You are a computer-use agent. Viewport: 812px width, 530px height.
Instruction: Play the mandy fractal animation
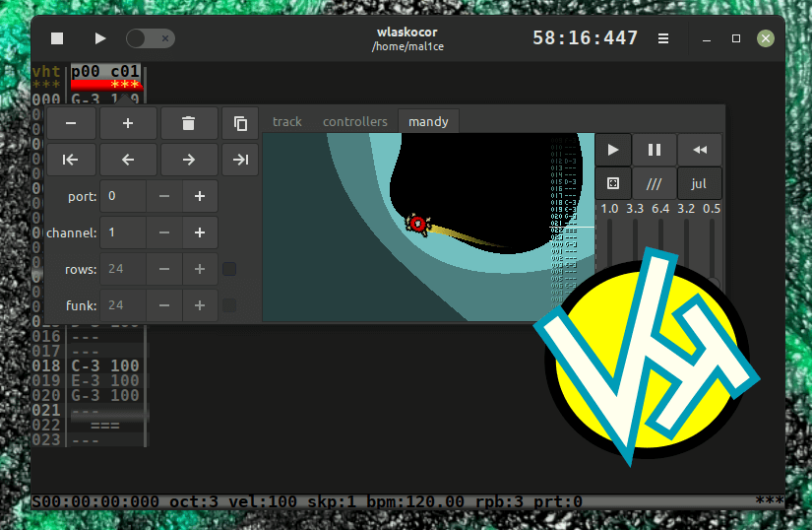point(613,151)
